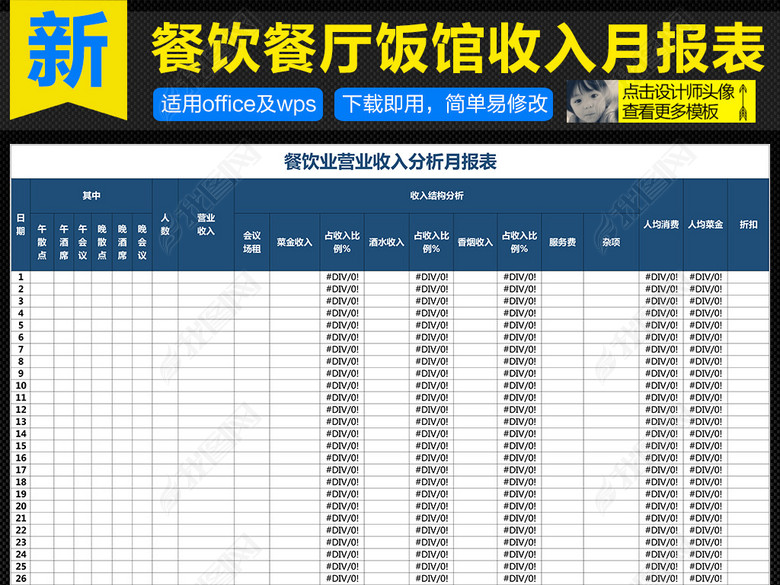Select the 折扣 column header
The width and height of the screenshot is (780, 585).
click(748, 224)
